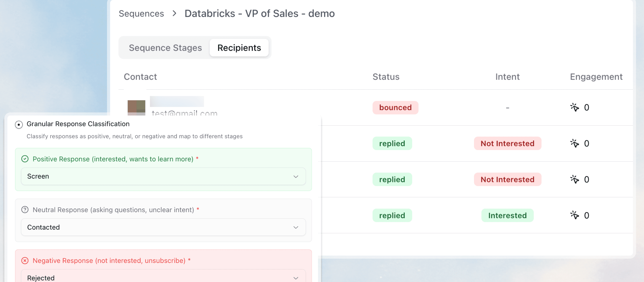Open the Sequences breadcrumb link
This screenshot has height=282, width=644.
click(x=141, y=14)
